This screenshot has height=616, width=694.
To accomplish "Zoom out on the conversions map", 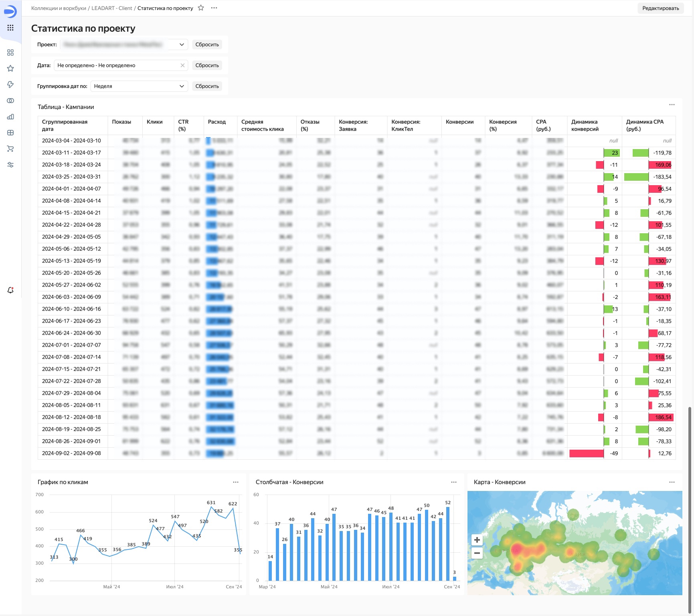I will pyautogui.click(x=477, y=553).
